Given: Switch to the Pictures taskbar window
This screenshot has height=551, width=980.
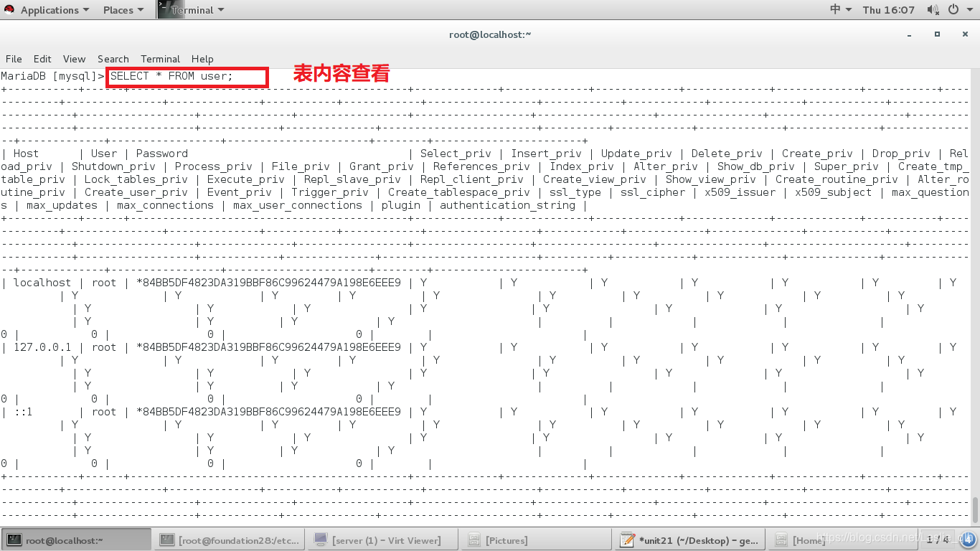Looking at the screenshot, I should click(x=537, y=540).
